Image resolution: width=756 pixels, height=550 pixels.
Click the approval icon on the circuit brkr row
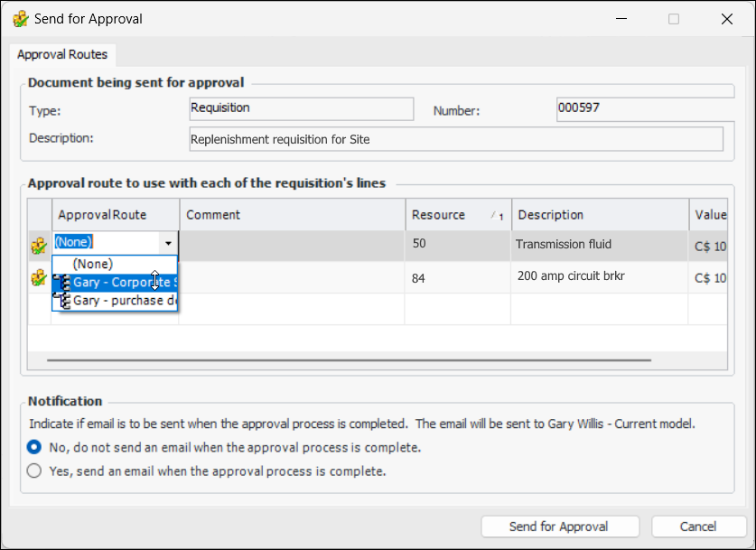coord(39,278)
